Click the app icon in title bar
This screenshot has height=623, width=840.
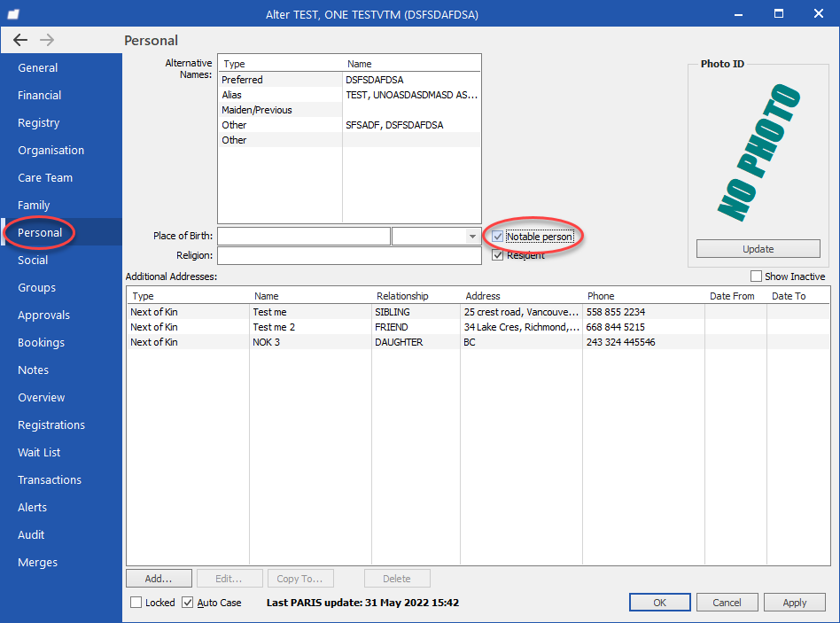[13, 14]
